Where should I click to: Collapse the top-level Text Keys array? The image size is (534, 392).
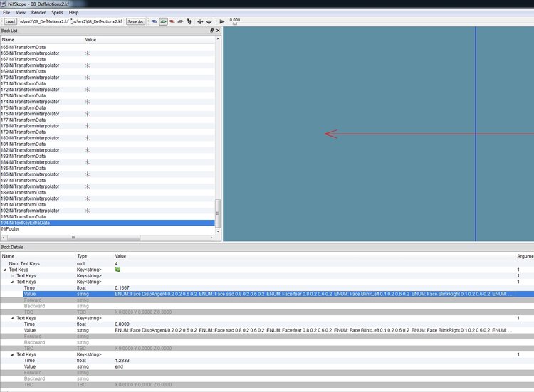click(5, 270)
